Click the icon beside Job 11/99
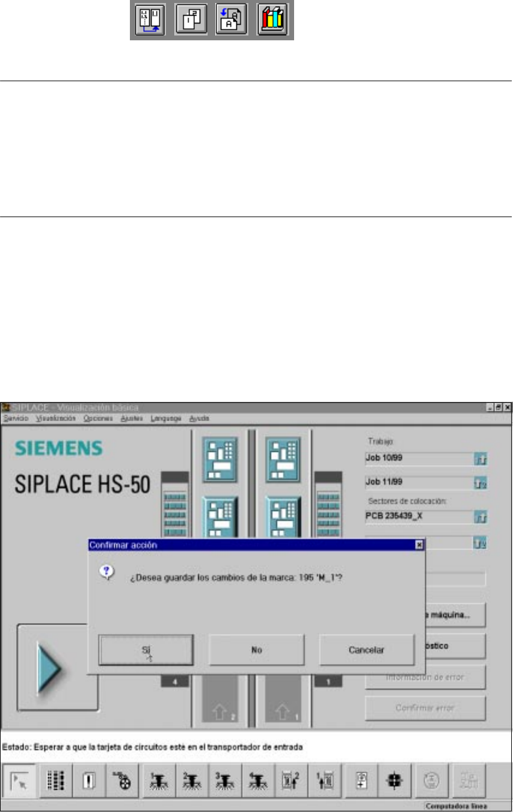The image size is (513, 812). (482, 484)
